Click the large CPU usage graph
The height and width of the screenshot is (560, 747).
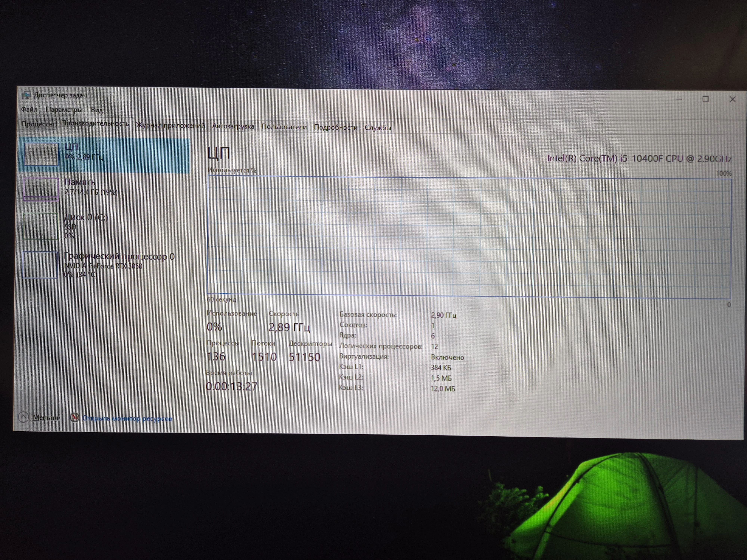click(469, 237)
